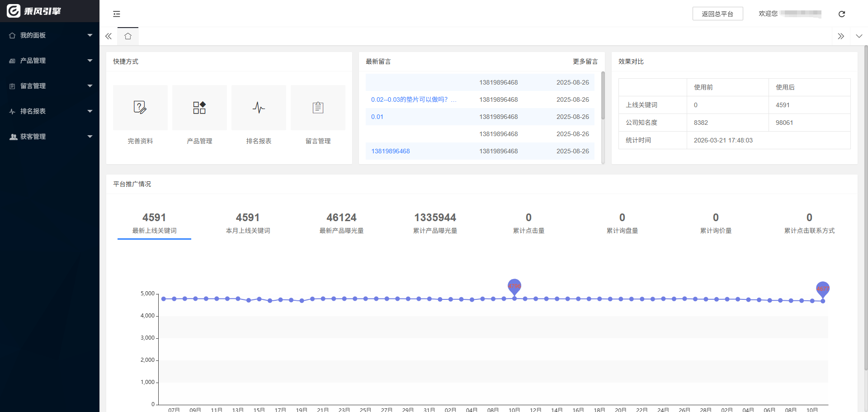Click the 留言管理 clipboard shortcut icon
The height and width of the screenshot is (412, 868).
(318, 108)
